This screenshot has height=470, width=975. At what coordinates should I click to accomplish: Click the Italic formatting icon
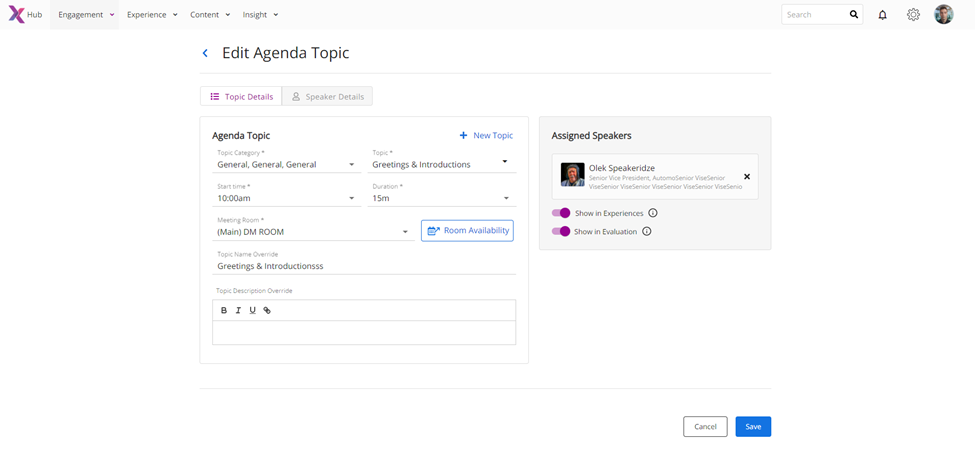point(238,311)
